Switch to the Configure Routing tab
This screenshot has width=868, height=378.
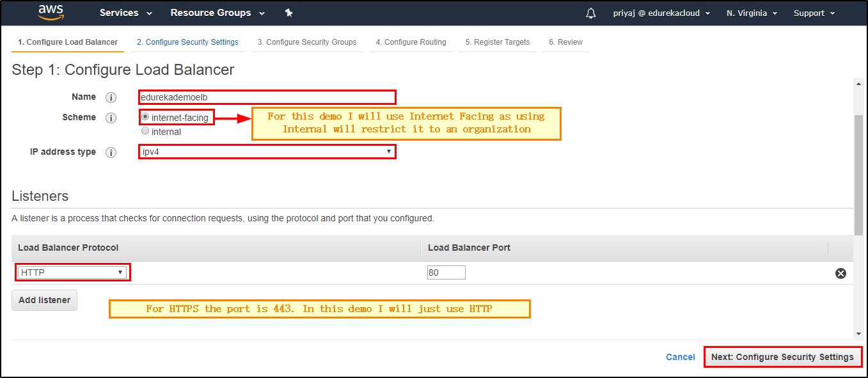(411, 42)
